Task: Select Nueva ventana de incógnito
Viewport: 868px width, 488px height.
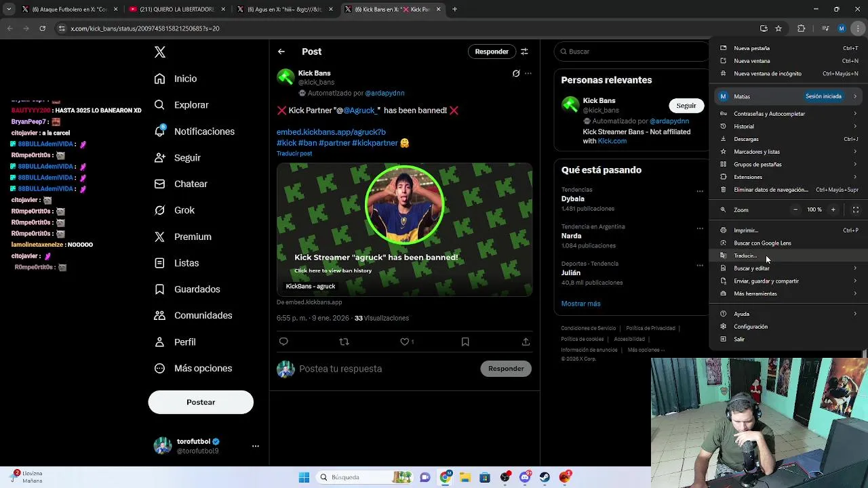Action: tap(789, 73)
